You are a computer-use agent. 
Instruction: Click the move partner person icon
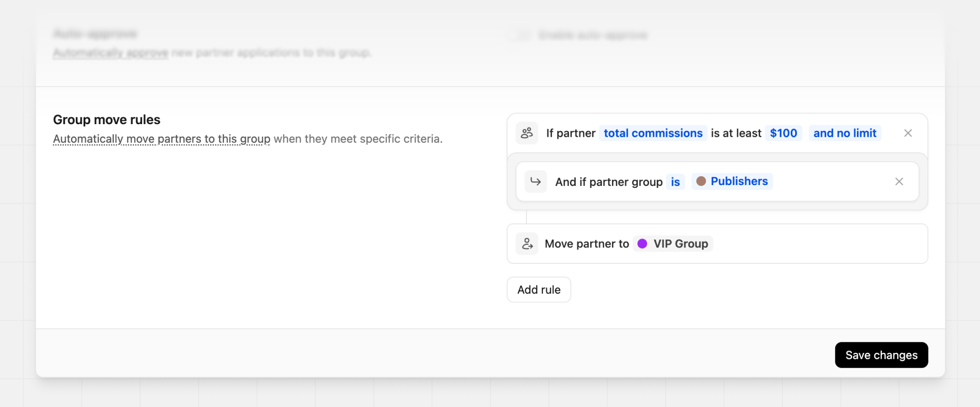pyautogui.click(x=527, y=243)
